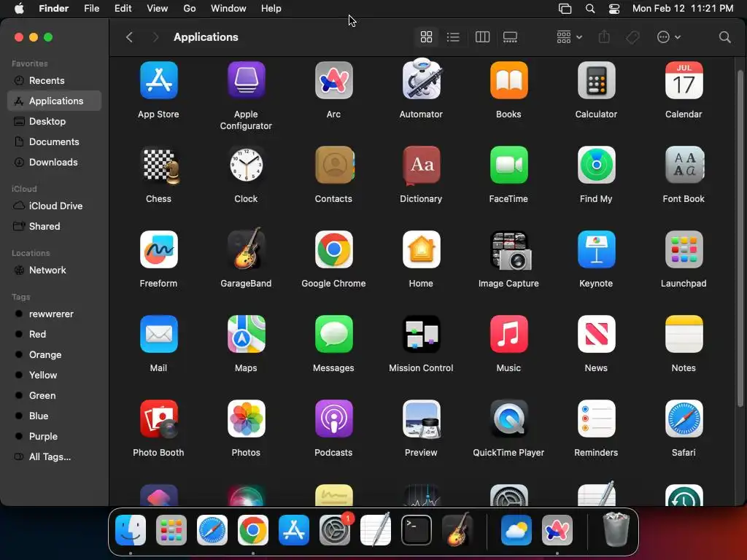Image resolution: width=747 pixels, height=560 pixels.
Task: Select the Mission Control app icon
Action: (x=421, y=334)
